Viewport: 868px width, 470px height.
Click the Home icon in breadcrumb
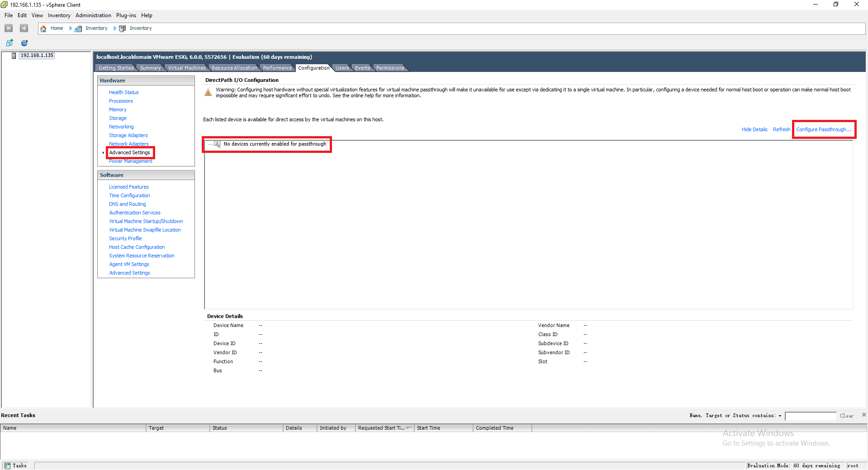43,28
